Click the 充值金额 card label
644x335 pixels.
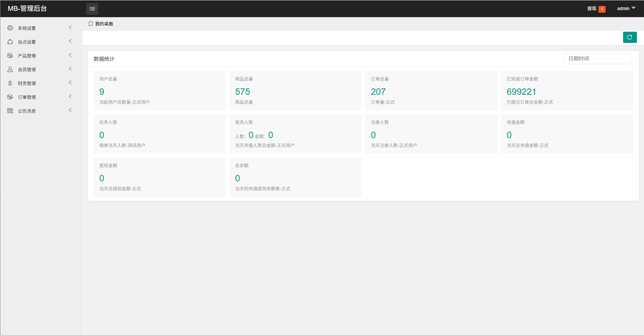pos(516,122)
